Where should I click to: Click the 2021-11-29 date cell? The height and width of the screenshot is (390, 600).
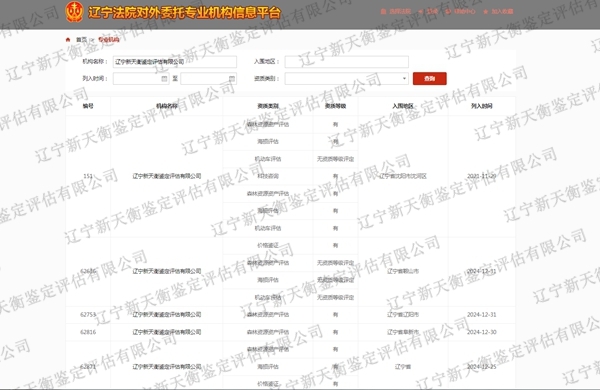click(481, 176)
